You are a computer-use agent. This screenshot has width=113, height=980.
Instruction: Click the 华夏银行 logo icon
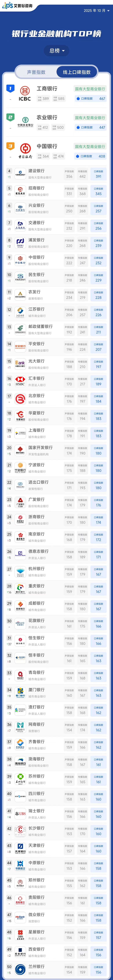click(20, 416)
